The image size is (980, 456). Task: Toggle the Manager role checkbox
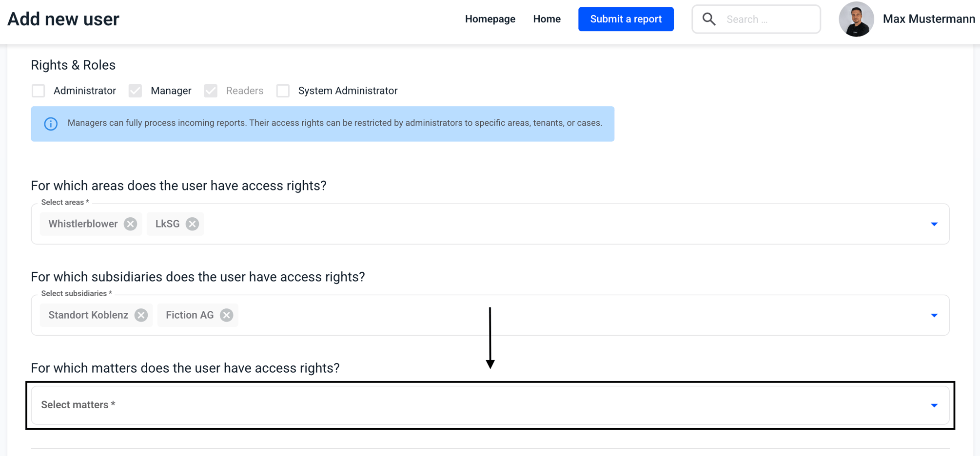135,91
